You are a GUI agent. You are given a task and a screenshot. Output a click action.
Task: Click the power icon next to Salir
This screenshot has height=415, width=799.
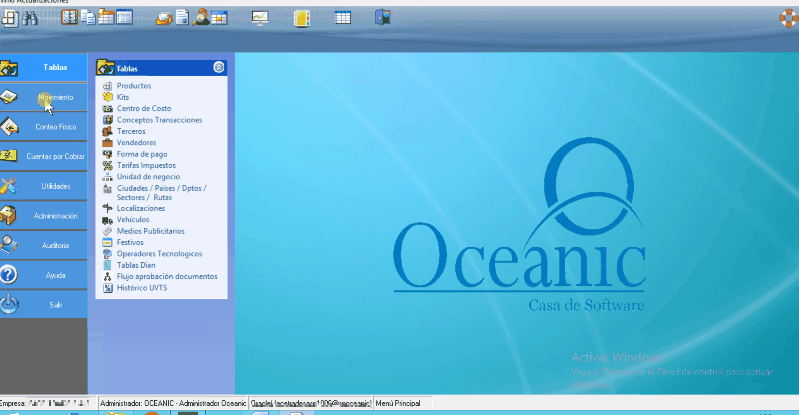pyautogui.click(x=9, y=304)
